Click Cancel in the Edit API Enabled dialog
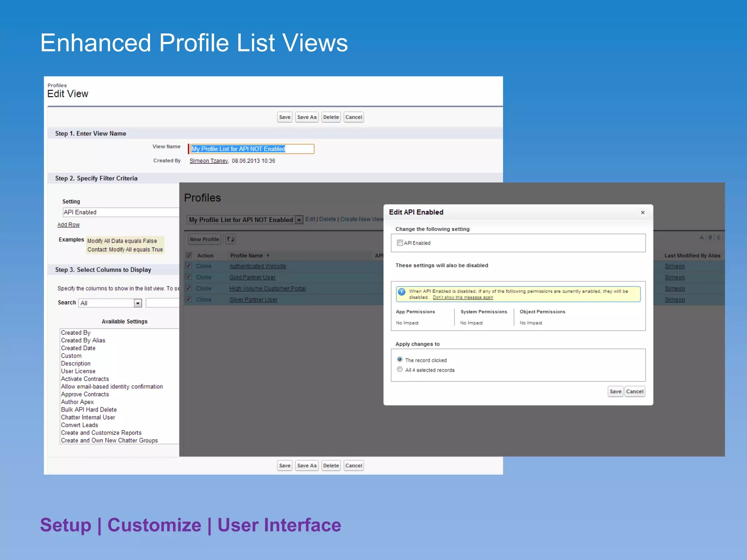747x560 pixels. [635, 392]
